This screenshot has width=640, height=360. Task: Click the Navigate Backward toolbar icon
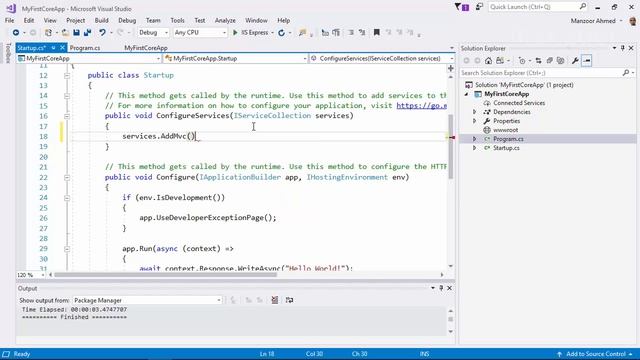(x=16, y=33)
